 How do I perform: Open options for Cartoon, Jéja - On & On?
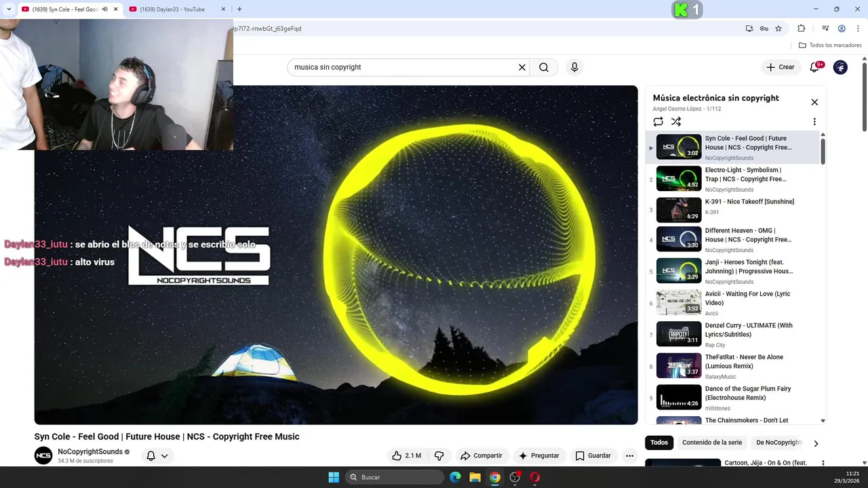click(x=823, y=464)
